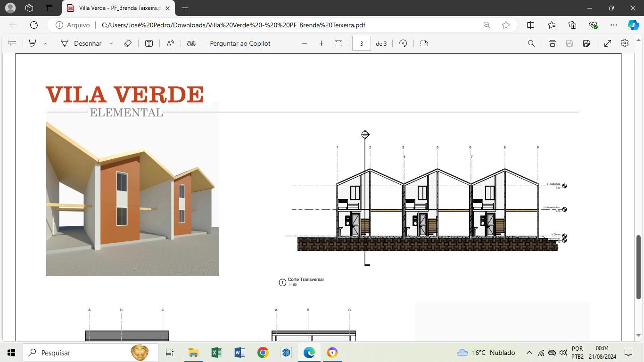Select the eraser tool

[128, 43]
